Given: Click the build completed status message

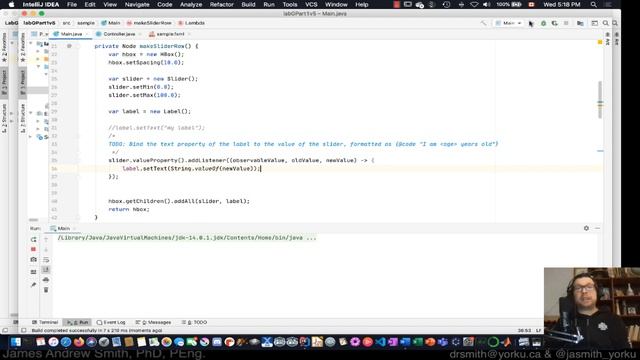Looking at the screenshot, I should click(97, 331).
